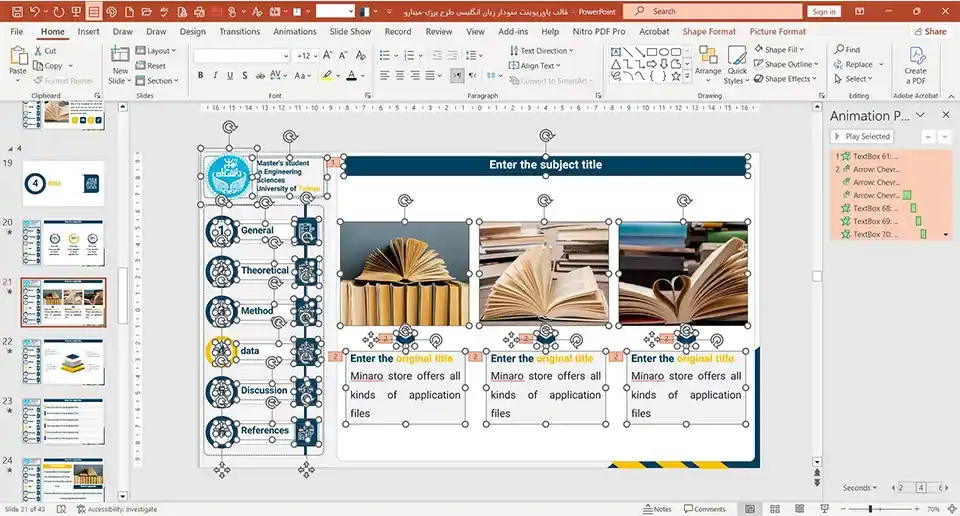
Task: Select slide 22 thumbnail
Action: [64, 361]
